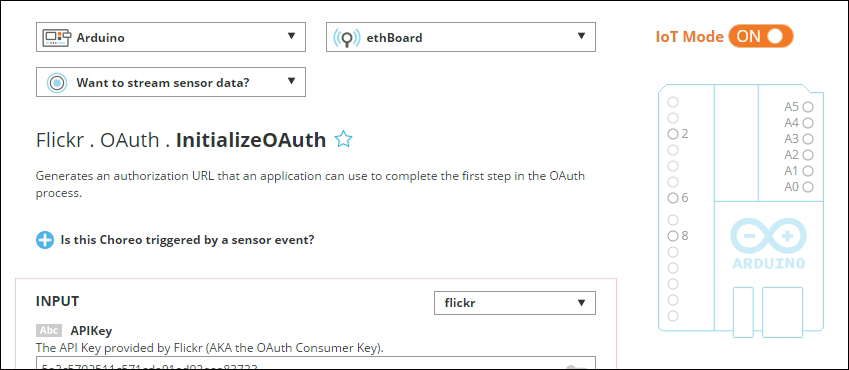Click the APIKey input field

(316, 363)
